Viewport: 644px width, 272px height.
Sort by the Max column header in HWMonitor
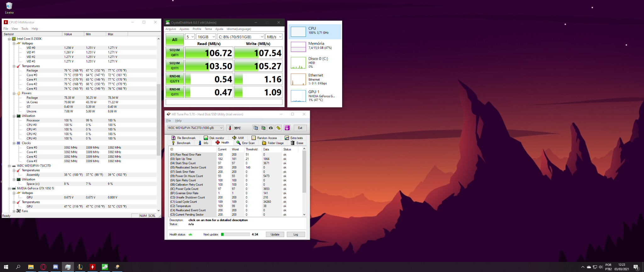coord(117,34)
